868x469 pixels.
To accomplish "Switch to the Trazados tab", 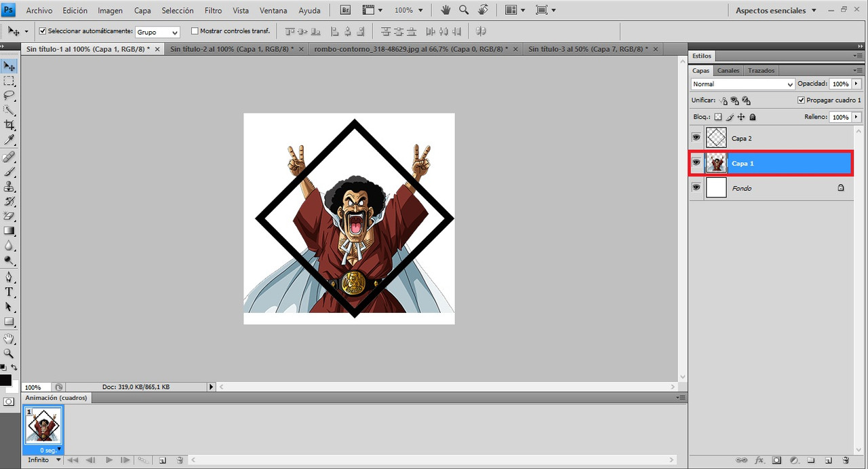I will click(761, 71).
